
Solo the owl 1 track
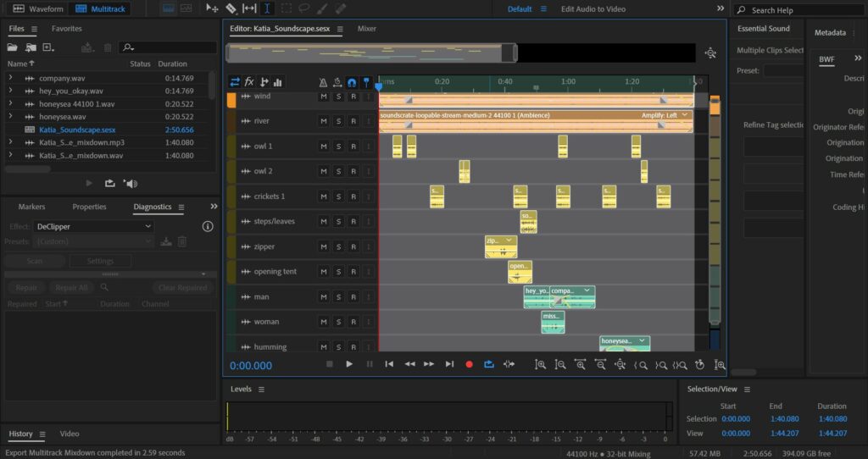tap(338, 147)
